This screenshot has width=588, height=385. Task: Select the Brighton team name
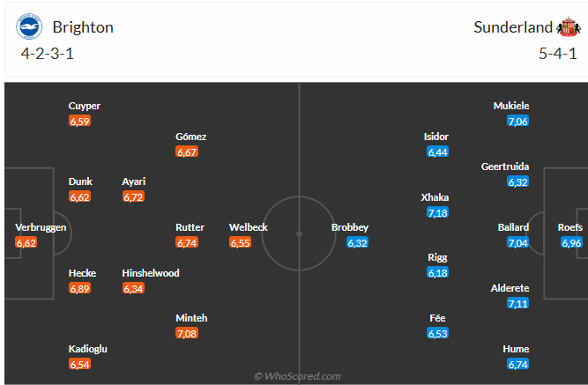[83, 27]
